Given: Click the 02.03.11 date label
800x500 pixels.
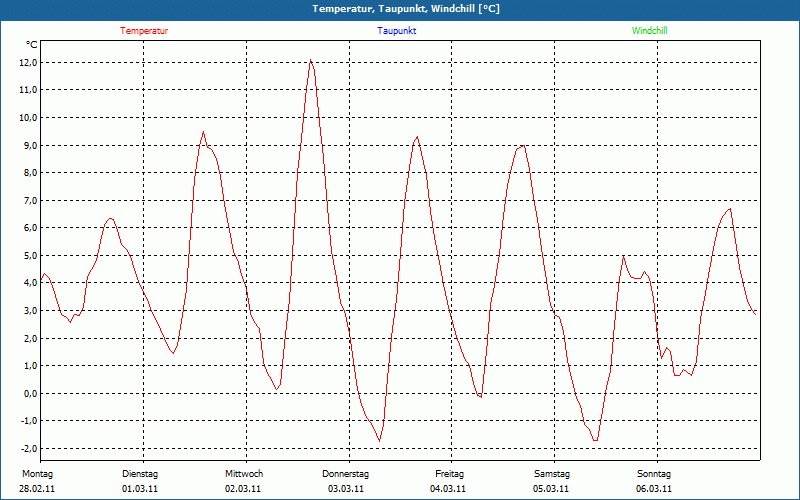Looking at the screenshot, I should pyautogui.click(x=243, y=489).
